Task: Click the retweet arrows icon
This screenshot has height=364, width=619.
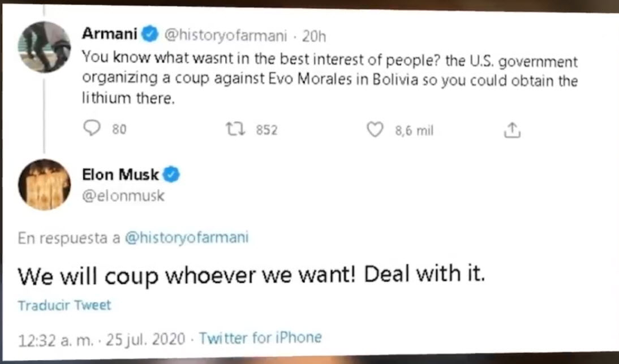Action: [233, 130]
